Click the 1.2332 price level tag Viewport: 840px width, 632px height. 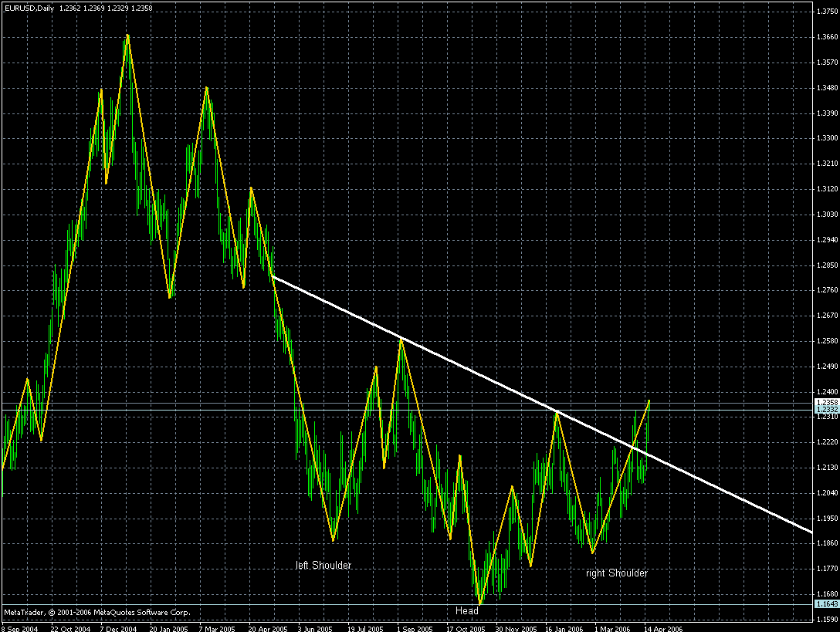coord(827,410)
